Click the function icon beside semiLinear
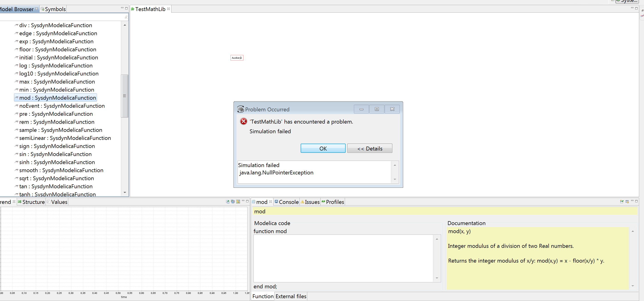The image size is (644, 301). [x=17, y=138]
